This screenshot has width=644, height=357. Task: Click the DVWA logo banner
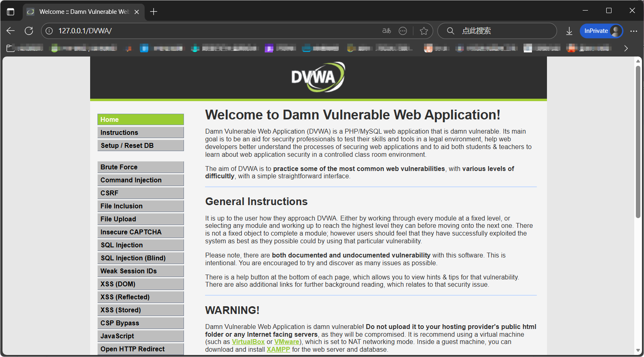pos(318,77)
